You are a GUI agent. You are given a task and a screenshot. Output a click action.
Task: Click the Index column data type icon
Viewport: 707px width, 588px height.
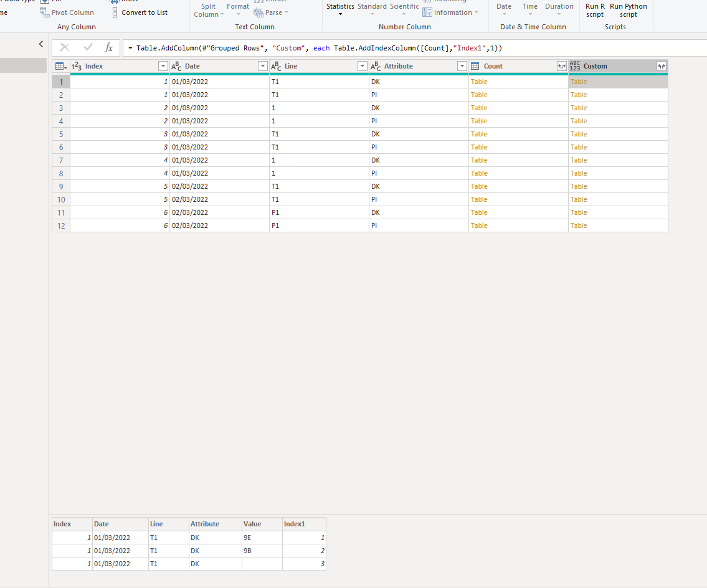pos(77,66)
